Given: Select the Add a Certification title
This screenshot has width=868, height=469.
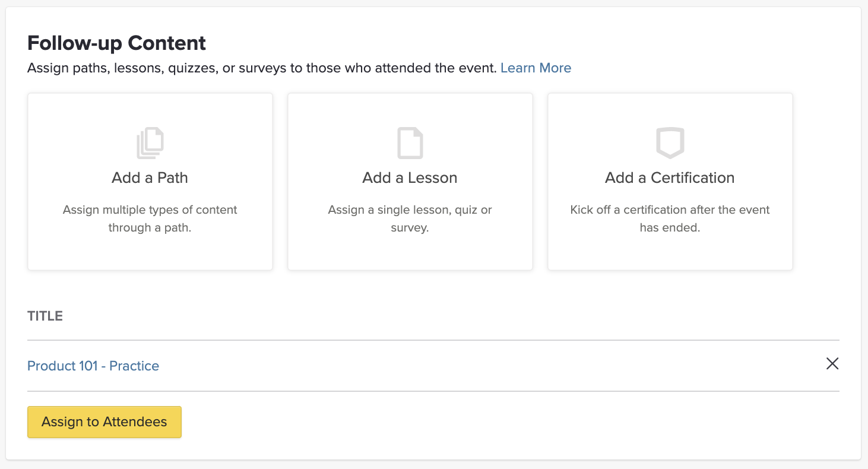Looking at the screenshot, I should 670,178.
